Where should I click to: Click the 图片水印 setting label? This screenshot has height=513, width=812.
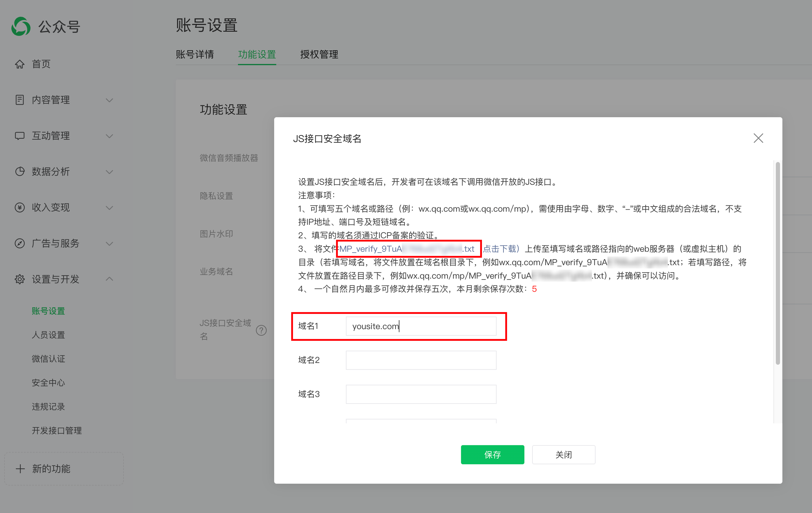(216, 233)
